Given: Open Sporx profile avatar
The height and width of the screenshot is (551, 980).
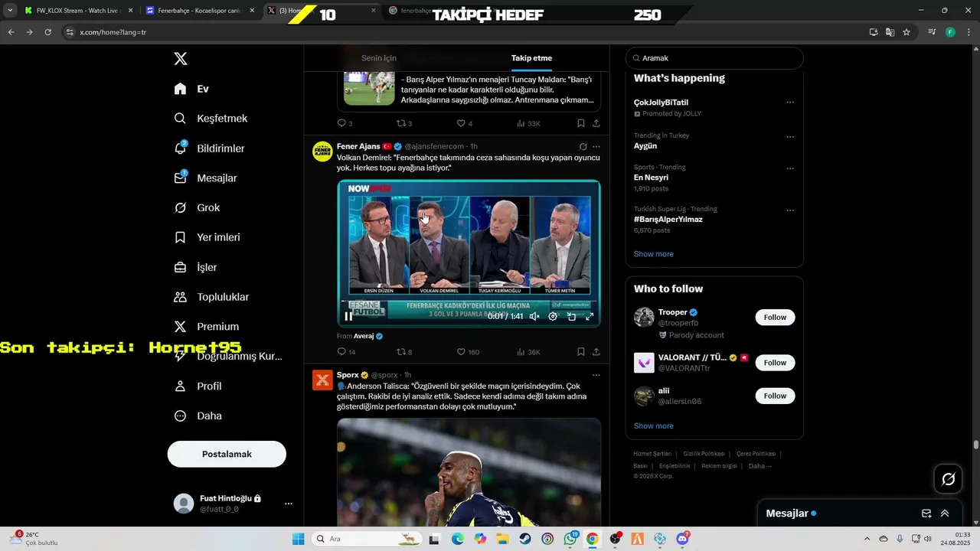Looking at the screenshot, I should pos(322,380).
